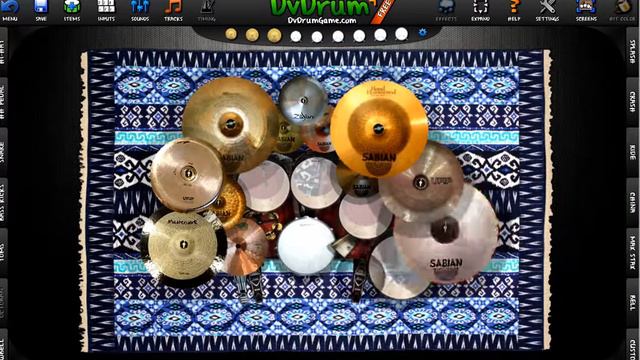The height and width of the screenshot is (360, 640).
Task: Click the Save floppy disk icon
Action: (41, 10)
